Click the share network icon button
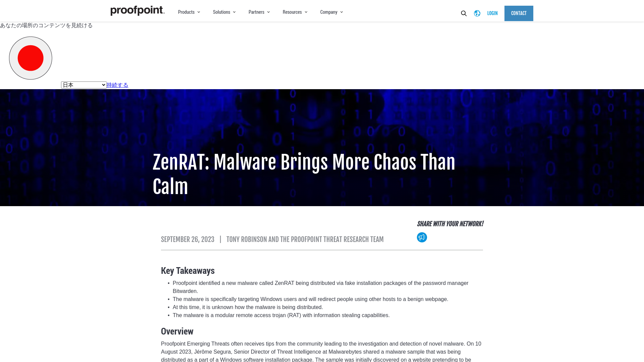Screen dimensions: 644x362 [422, 237]
